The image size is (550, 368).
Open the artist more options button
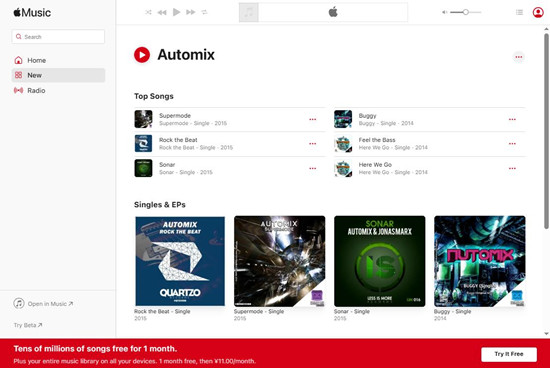tap(518, 57)
